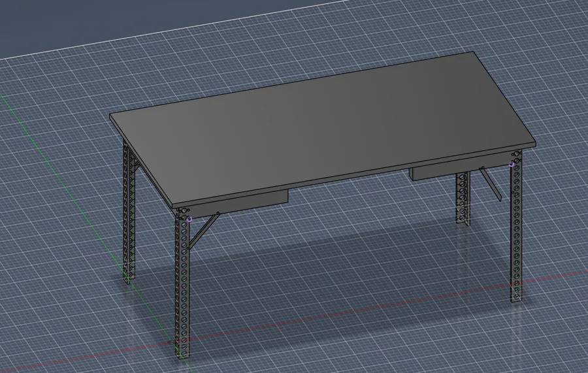Pick the far-left perforated leg under the tabletop
Viewport: 588px width, 373px height.
[x=129, y=212]
